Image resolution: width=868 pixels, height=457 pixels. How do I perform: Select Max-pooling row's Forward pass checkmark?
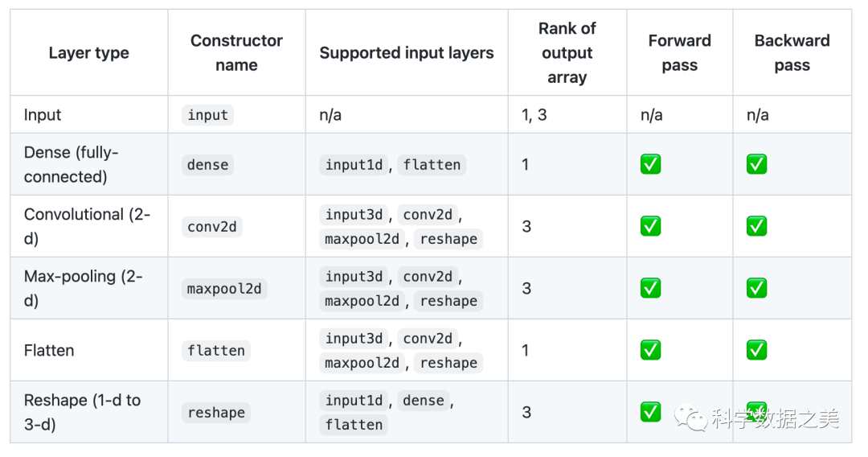pos(650,288)
